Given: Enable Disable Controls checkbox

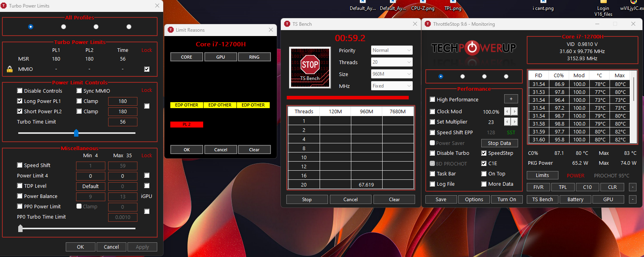Looking at the screenshot, I should pos(20,91).
